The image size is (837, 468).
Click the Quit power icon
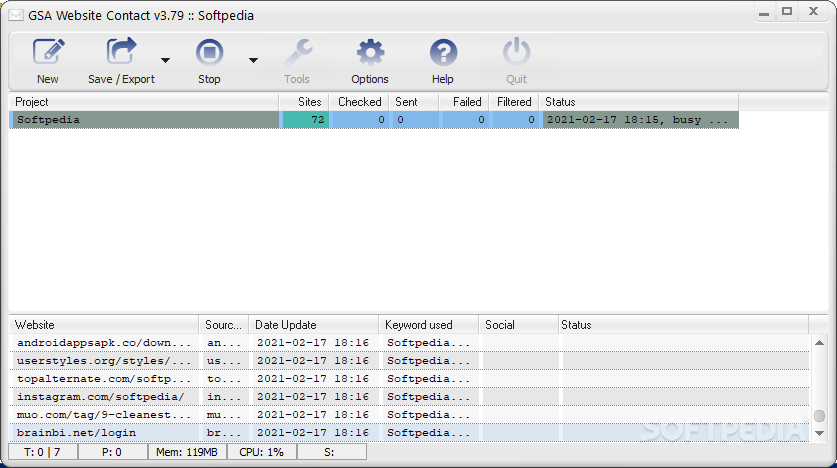coord(516,61)
